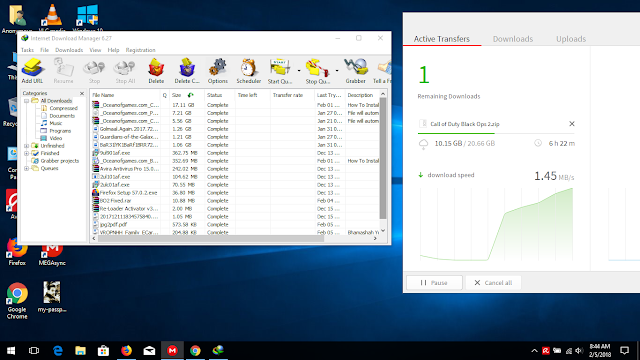Select the Grabber projects tree item
The width and height of the screenshot is (640, 360).
56,161
